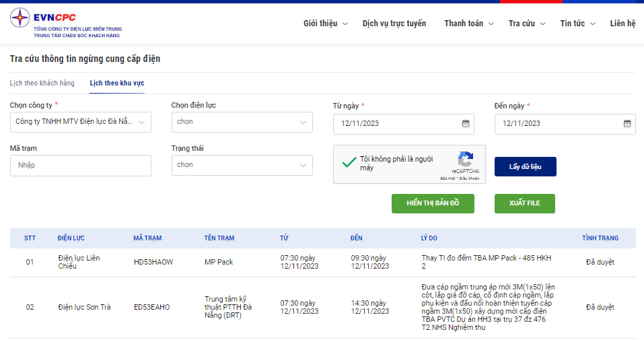Select 'Đã duyệt' status in row 02
644x340 pixels.
click(600, 307)
